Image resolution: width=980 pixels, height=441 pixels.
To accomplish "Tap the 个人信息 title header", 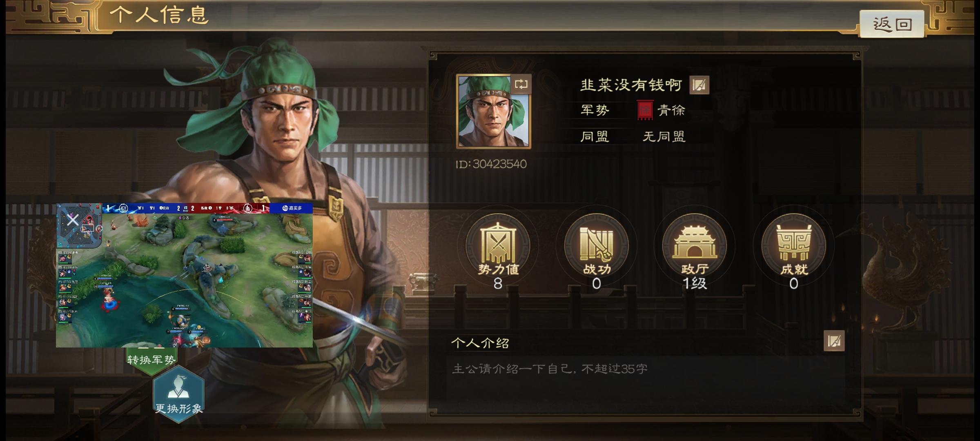I will [159, 16].
